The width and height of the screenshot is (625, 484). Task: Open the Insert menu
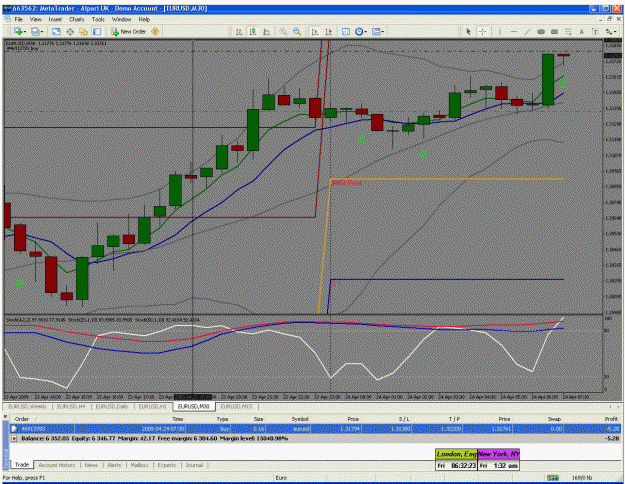click(x=55, y=19)
